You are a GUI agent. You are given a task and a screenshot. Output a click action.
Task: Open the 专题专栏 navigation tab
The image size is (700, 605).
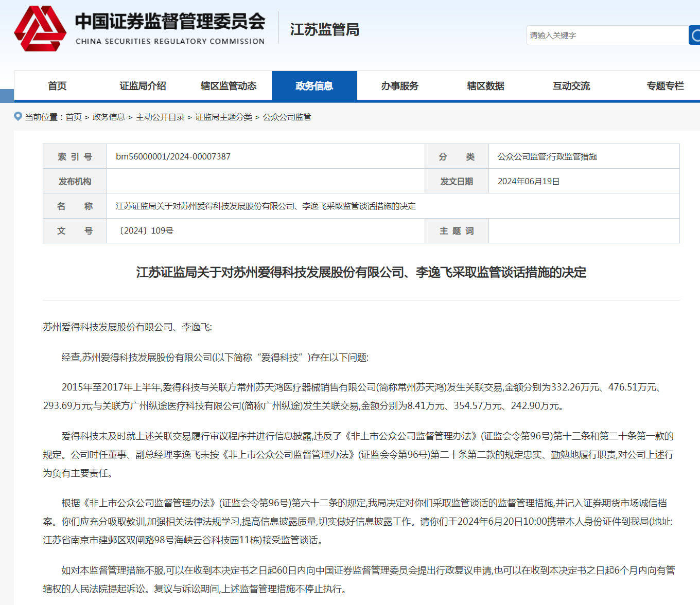(665, 86)
